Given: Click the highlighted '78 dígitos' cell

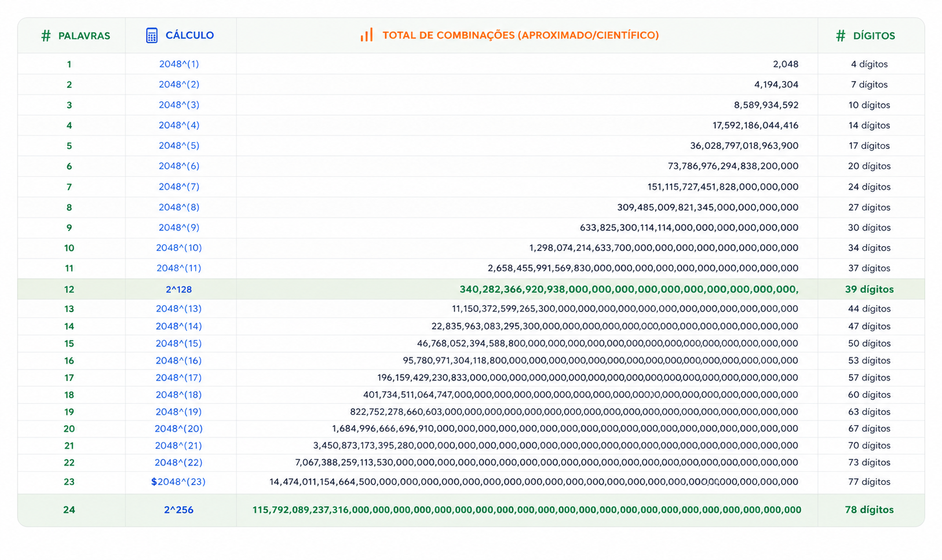Looking at the screenshot, I should pos(869,510).
